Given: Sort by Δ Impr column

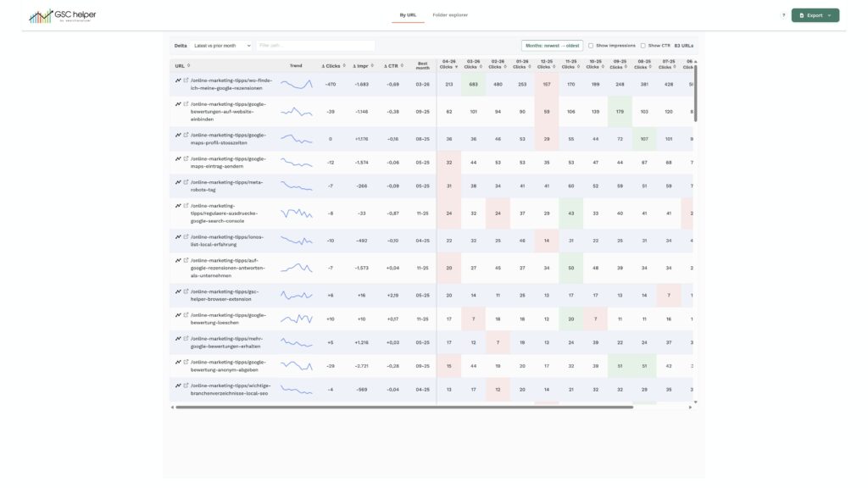Looking at the screenshot, I should [363, 66].
